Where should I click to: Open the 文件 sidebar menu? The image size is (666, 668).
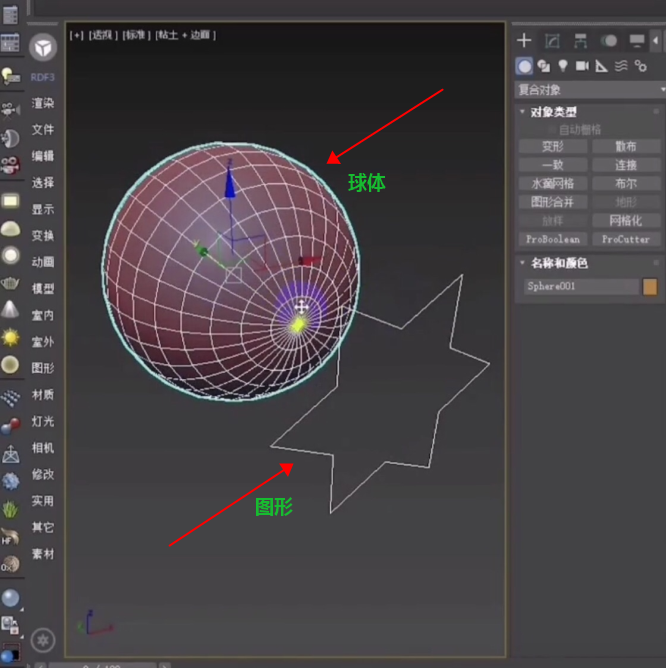click(43, 130)
